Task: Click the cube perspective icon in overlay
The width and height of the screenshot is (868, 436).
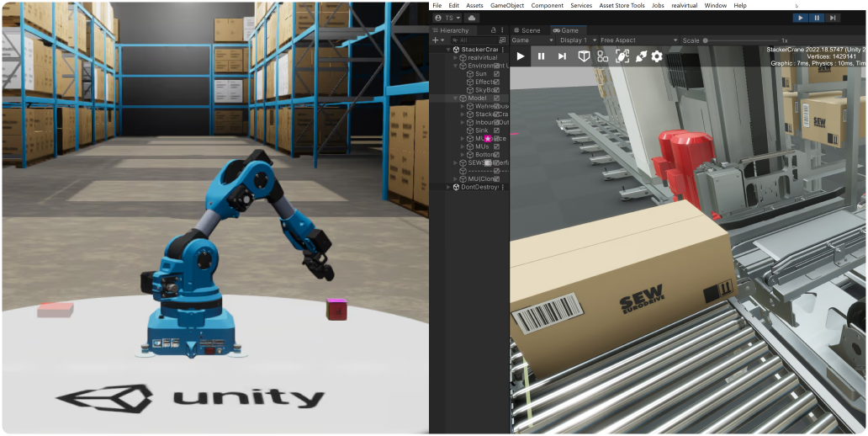Action: (x=584, y=56)
